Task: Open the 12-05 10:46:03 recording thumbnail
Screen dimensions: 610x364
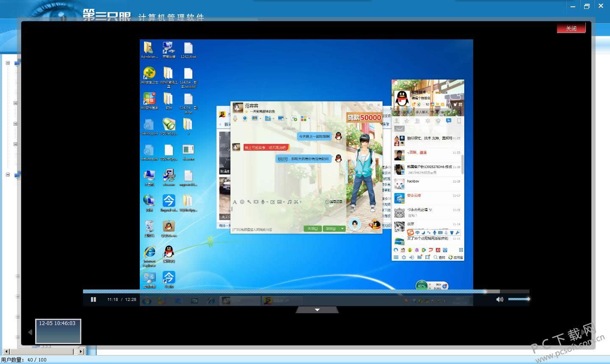Action: tap(58, 331)
